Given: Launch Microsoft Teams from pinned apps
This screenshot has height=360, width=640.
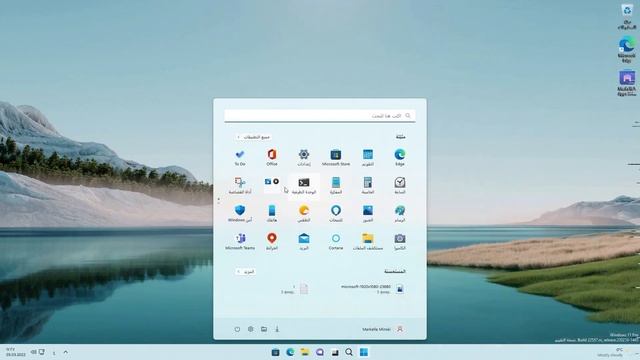Looking at the screenshot, I should pyautogui.click(x=240, y=241).
